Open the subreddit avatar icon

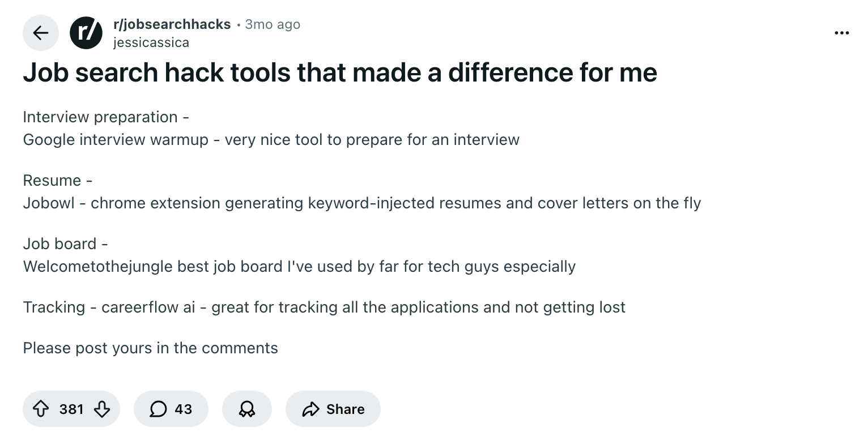[86, 33]
